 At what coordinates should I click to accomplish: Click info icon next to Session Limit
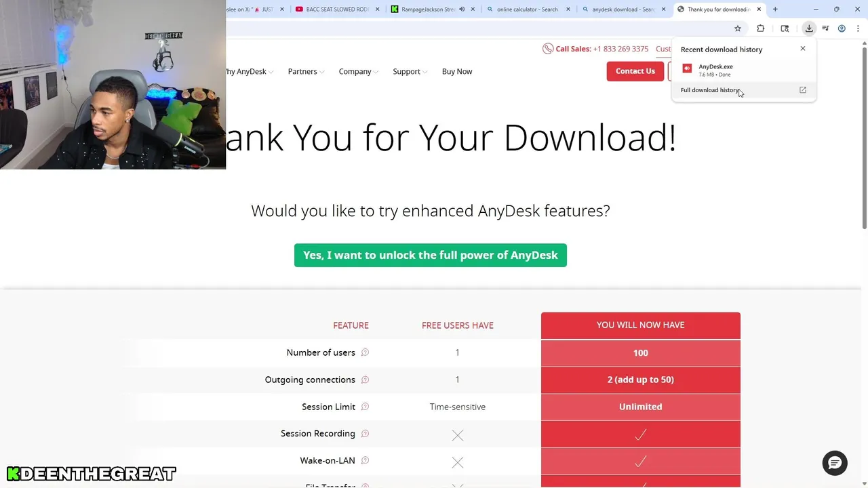[x=365, y=407]
